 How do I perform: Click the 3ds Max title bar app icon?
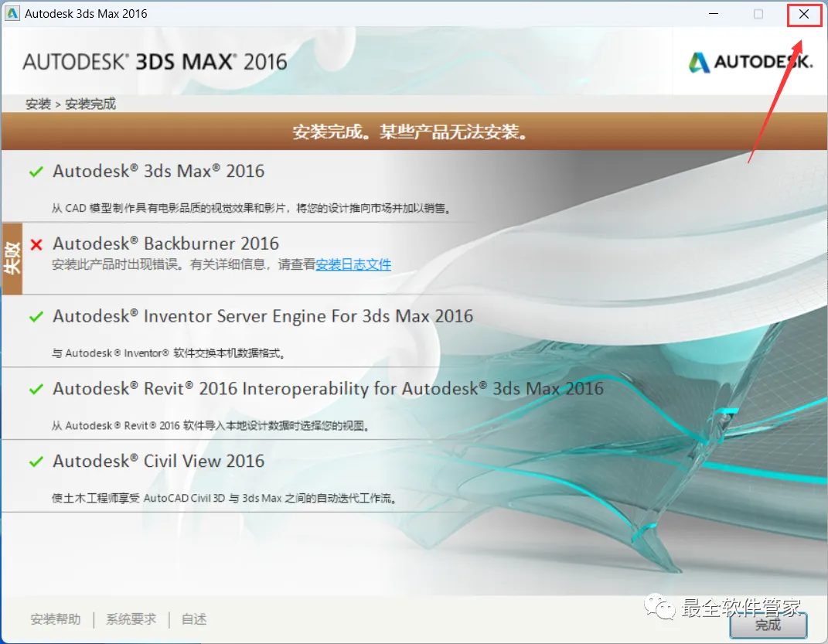click(12, 14)
